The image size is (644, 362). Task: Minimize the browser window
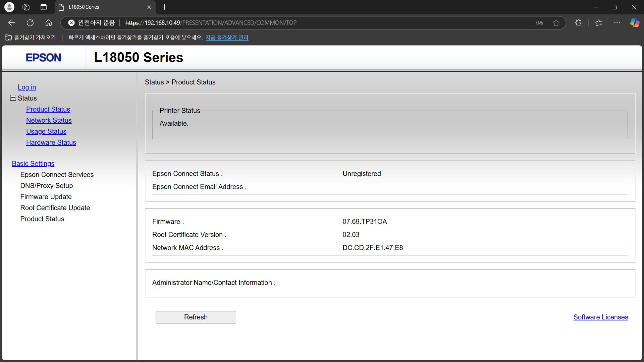tap(596, 7)
